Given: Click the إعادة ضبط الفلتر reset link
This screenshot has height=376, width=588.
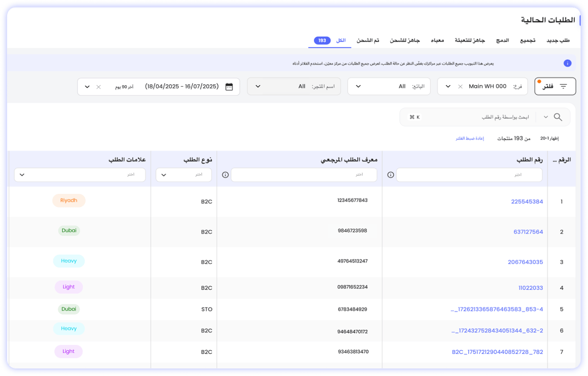Looking at the screenshot, I should point(469,138).
